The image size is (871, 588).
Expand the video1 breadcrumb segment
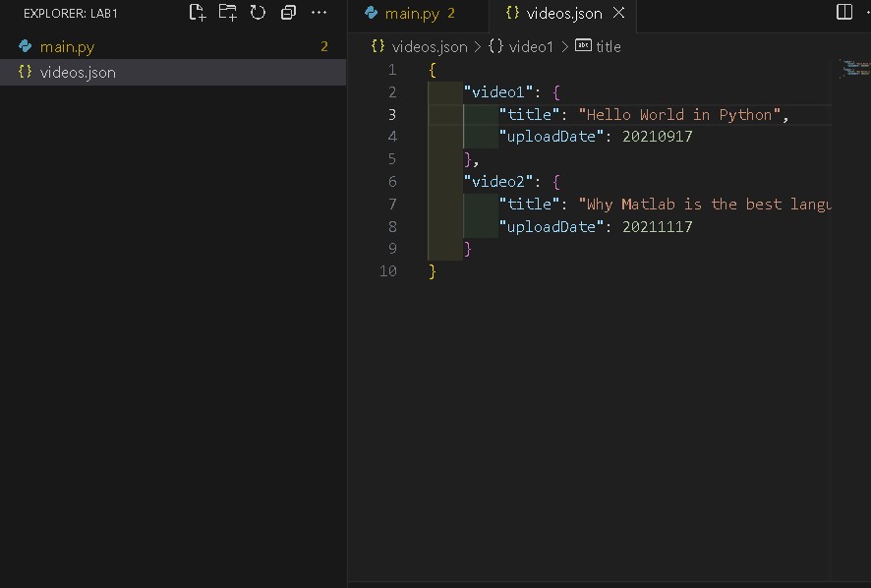coord(531,46)
